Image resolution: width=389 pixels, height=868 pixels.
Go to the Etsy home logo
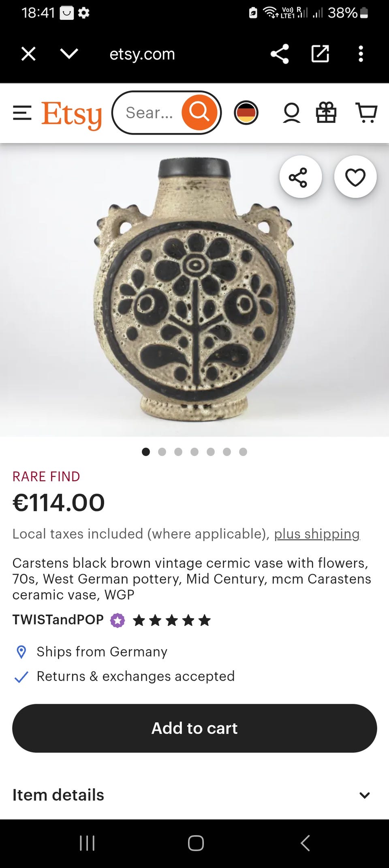pyautogui.click(x=71, y=114)
